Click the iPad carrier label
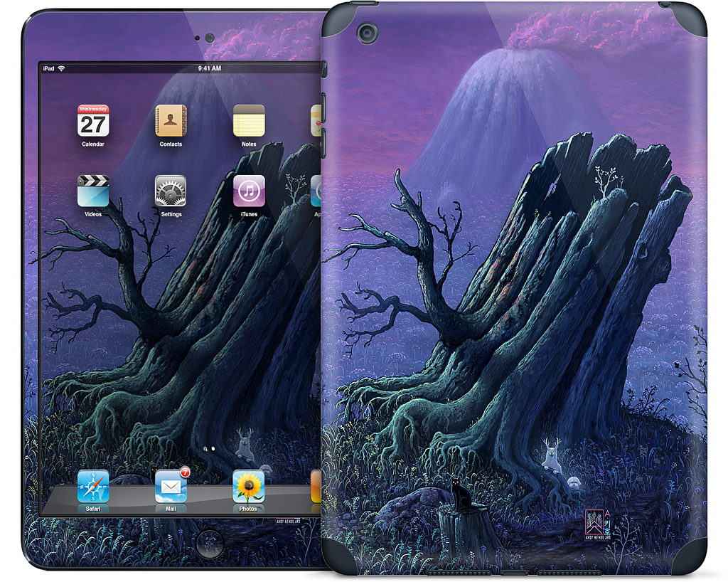This screenshot has height=582, width=728. click(x=48, y=69)
